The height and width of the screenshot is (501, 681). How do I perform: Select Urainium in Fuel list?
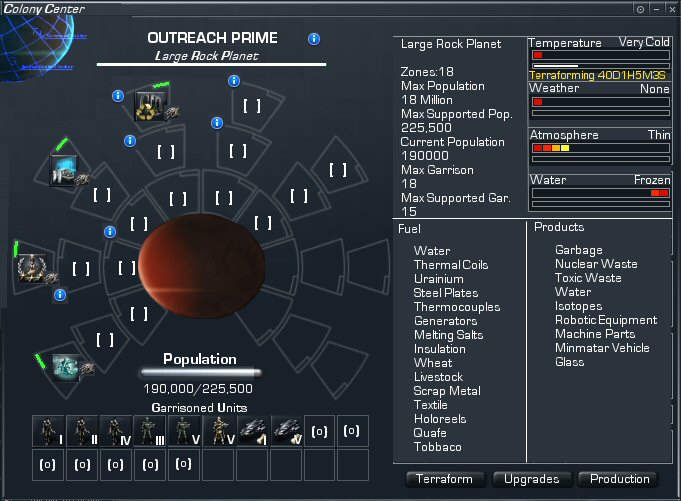[439, 279]
